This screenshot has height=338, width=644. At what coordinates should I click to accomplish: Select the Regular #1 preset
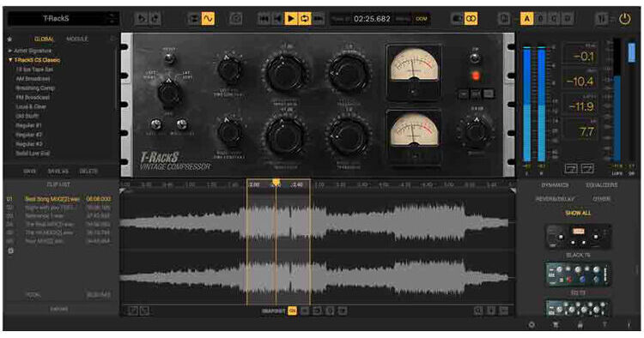coord(28,125)
